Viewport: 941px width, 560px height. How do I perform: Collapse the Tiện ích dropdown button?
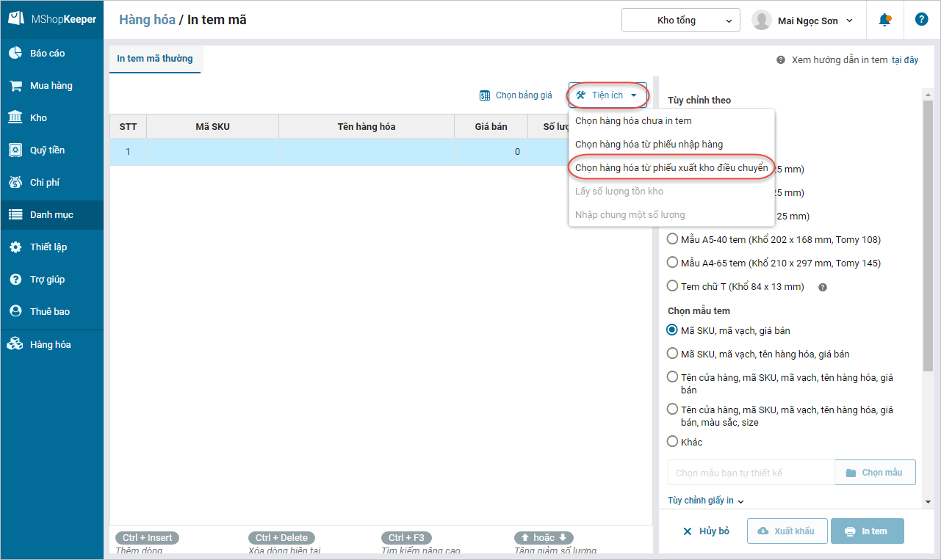(607, 95)
